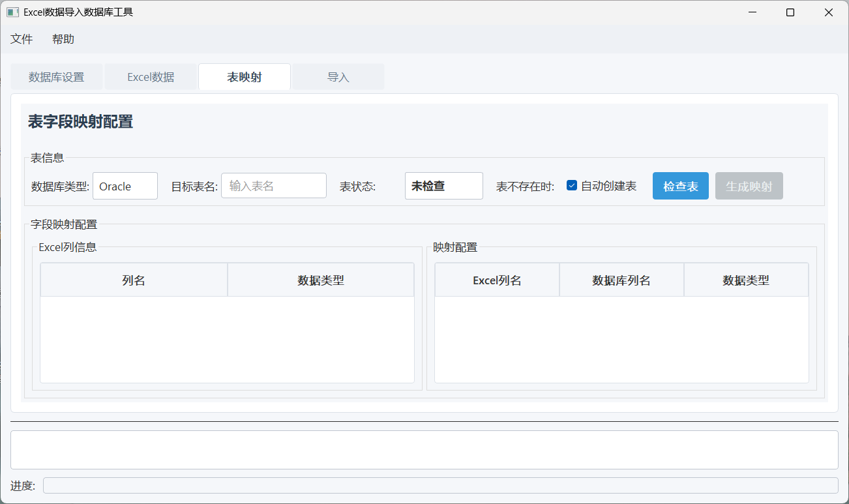The image size is (849, 504).
Task: Click the Oracle database type field
Action: tap(125, 186)
